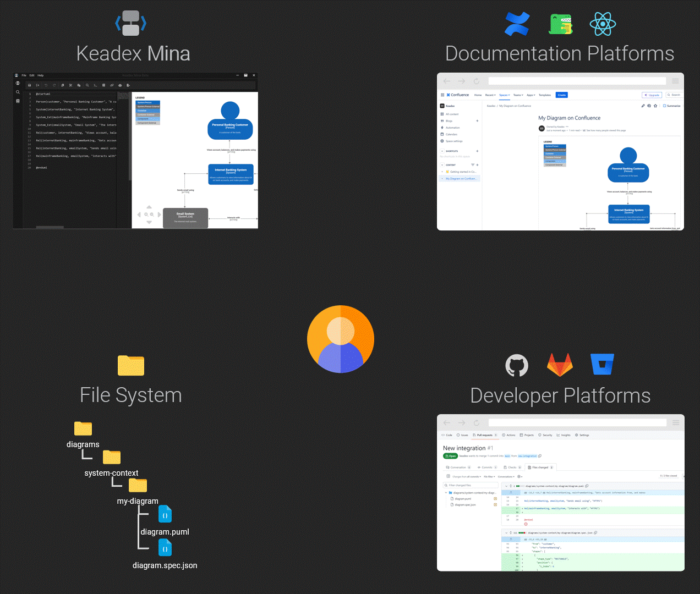
Task: Click the Code tab on GitHub
Action: [447, 435]
